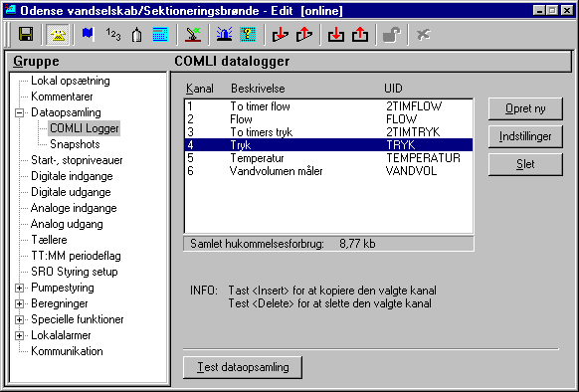This screenshot has height=392, width=579.
Task: Click the VANDVOL UID cell
Action: click(411, 171)
